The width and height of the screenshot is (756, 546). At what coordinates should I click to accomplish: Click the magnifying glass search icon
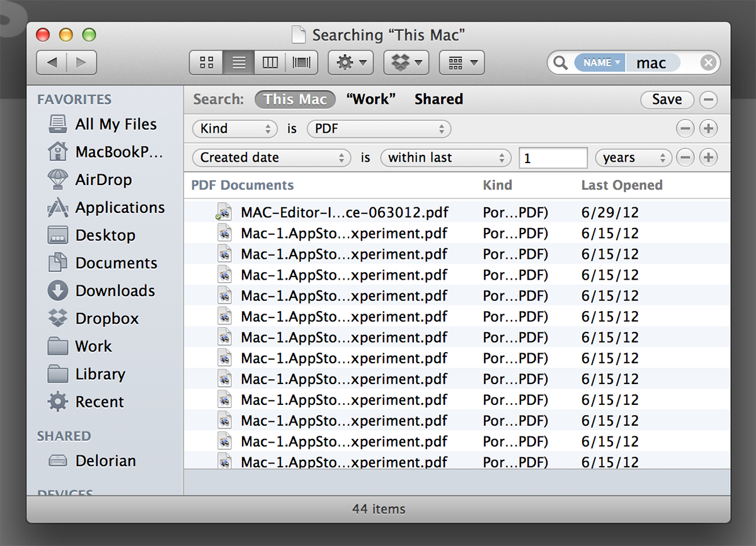[559, 63]
